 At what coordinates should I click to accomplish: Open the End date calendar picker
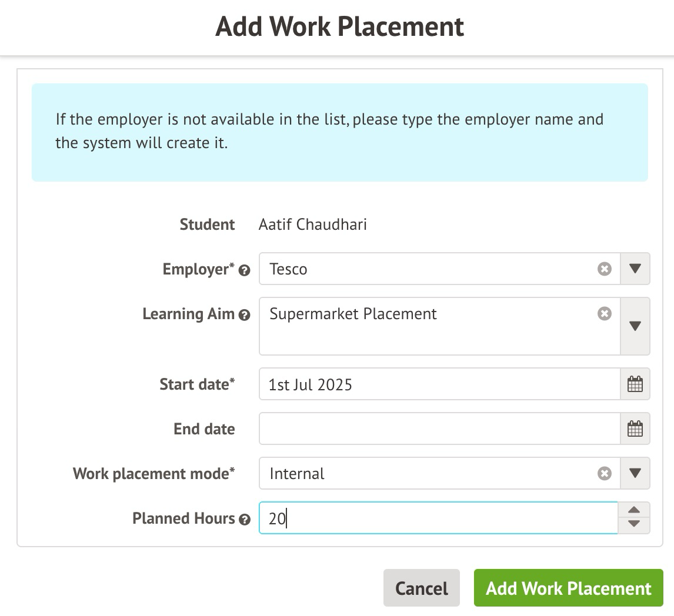[635, 429]
